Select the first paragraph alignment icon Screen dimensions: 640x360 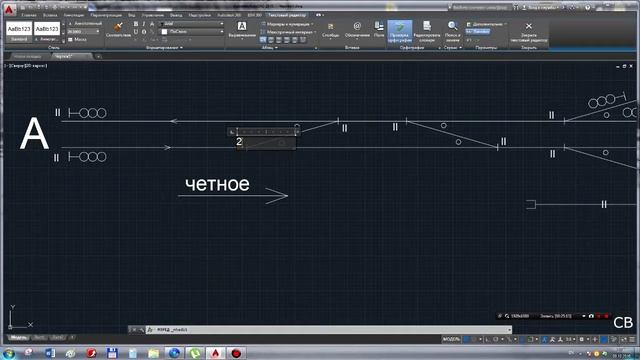tap(263, 40)
